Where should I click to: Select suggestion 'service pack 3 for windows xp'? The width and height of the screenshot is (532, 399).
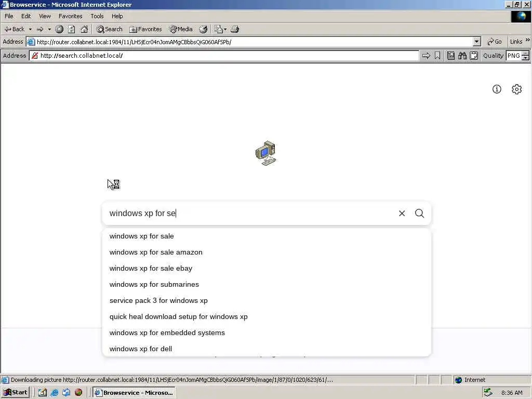(x=267, y=301)
